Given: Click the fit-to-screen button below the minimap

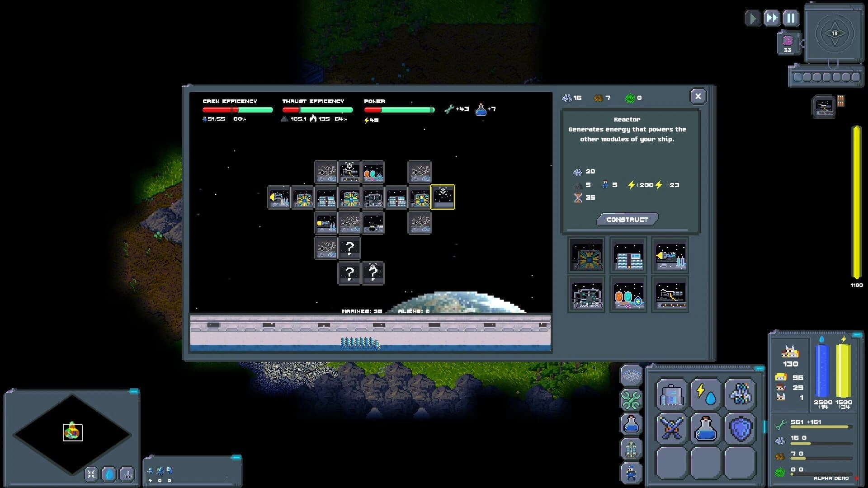Looking at the screenshot, I should 91,473.
